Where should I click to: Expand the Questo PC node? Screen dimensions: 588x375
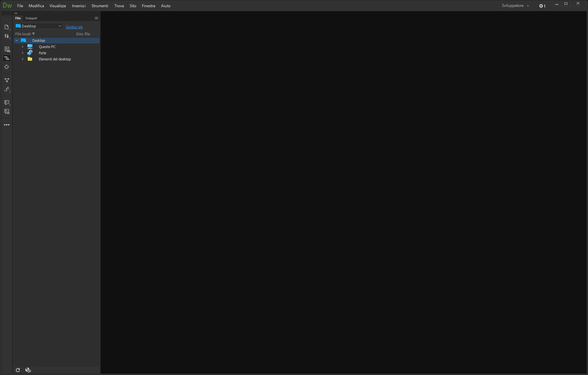pos(22,47)
